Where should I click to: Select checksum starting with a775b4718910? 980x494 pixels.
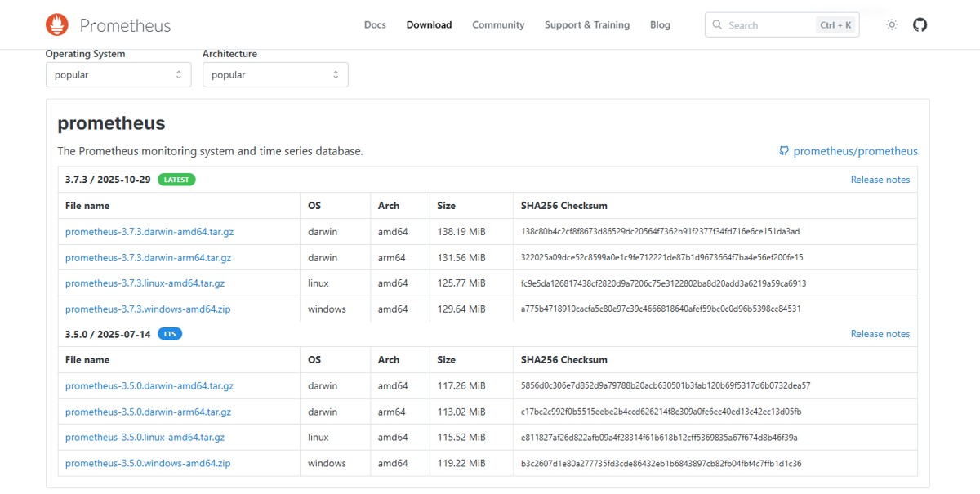coord(661,309)
